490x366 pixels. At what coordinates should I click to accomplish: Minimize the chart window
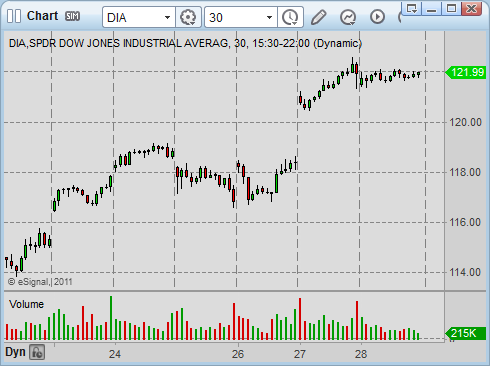tap(432, 8)
